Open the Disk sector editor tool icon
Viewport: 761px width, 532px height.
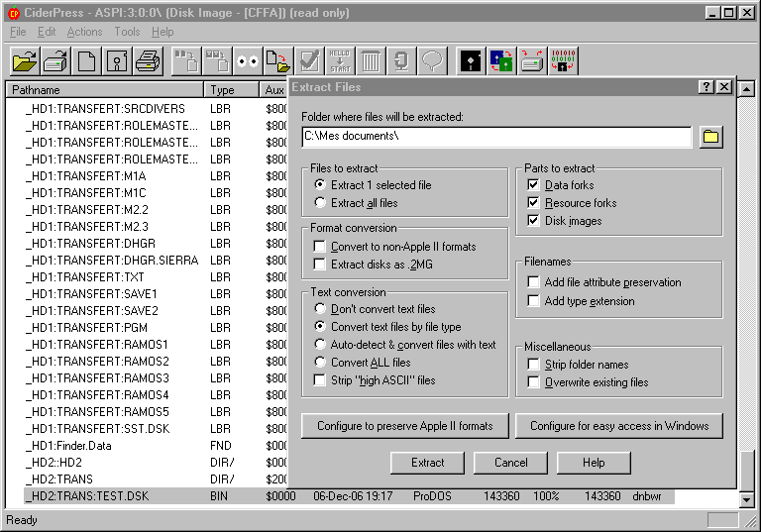point(471,61)
